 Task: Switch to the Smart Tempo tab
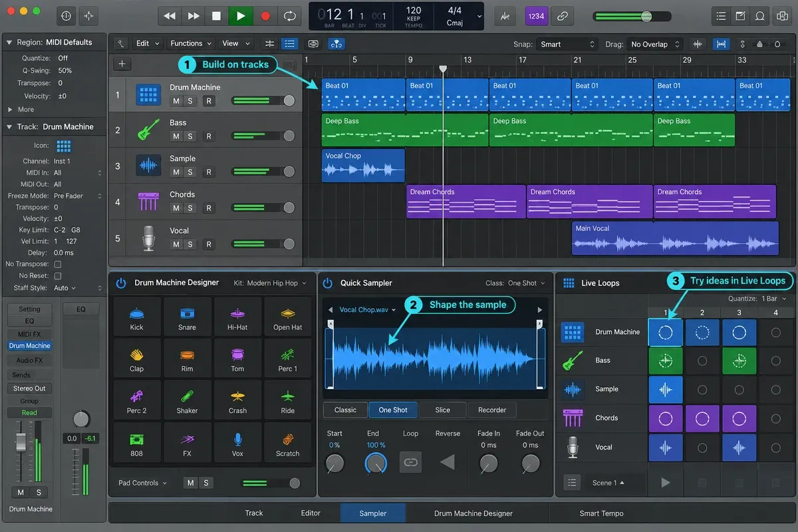tap(601, 513)
